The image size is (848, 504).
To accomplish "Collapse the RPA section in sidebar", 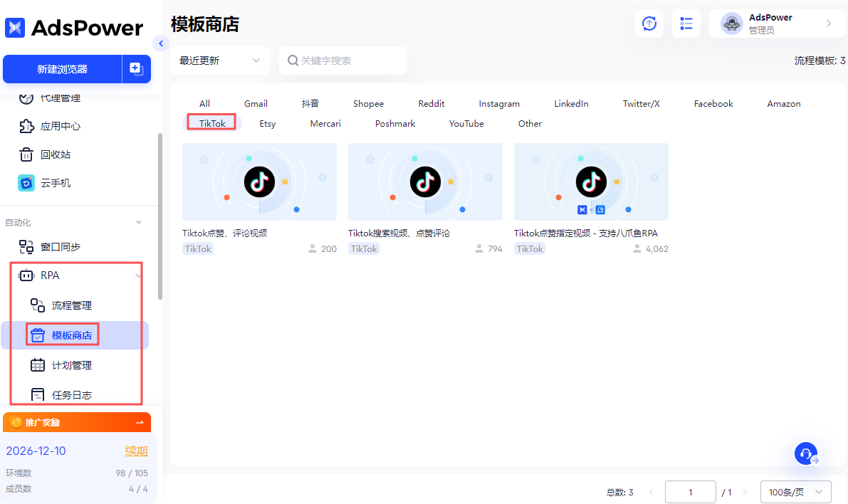I will click(140, 275).
